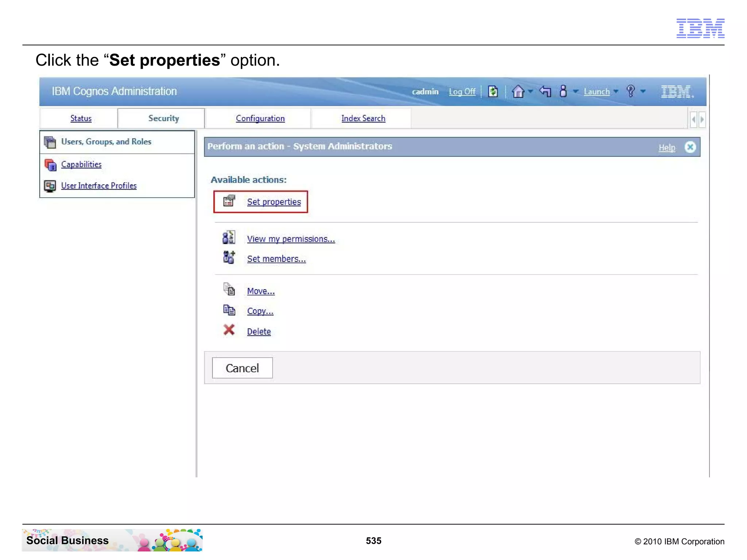Close the Perform an action dialog

[690, 147]
